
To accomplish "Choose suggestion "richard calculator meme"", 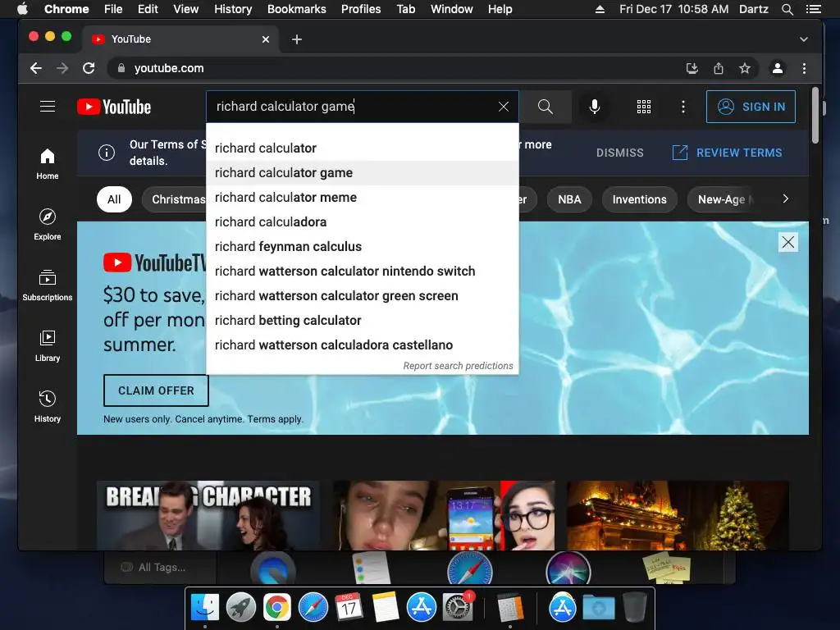I will (362, 197).
